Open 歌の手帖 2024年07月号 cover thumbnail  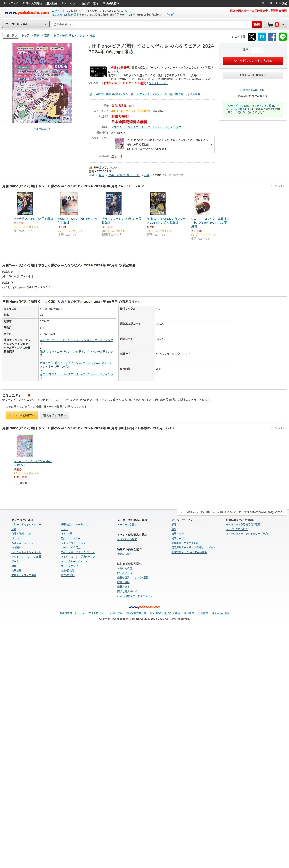pyautogui.click(x=25, y=203)
